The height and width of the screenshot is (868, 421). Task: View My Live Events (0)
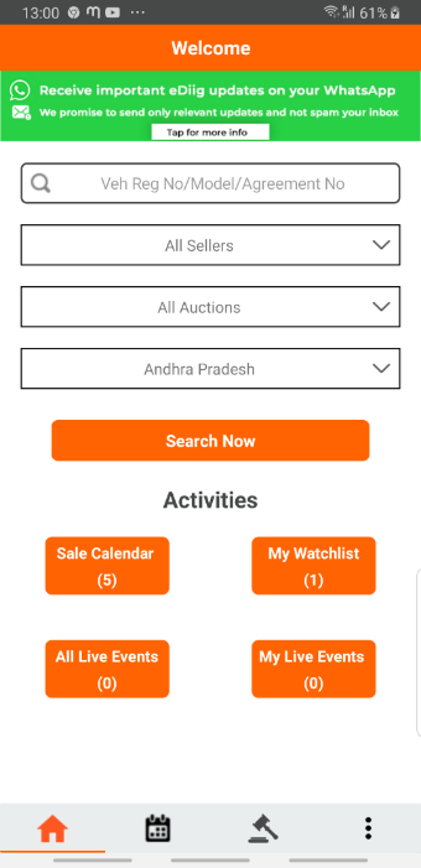314,669
